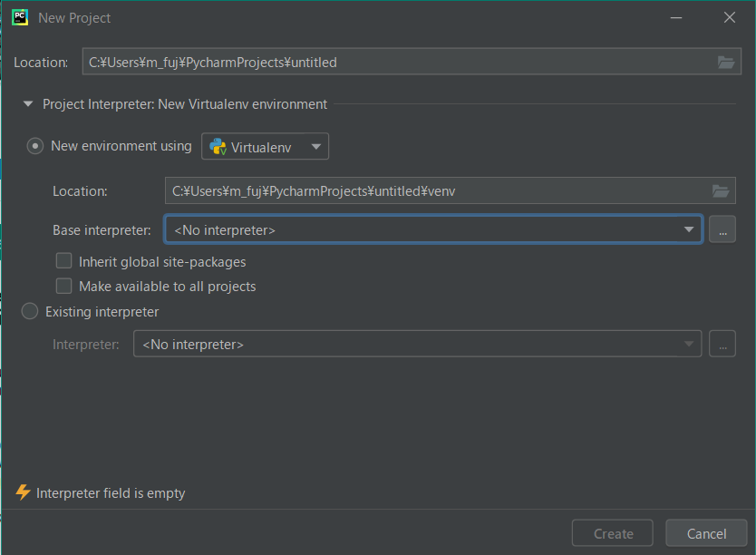
Task: Click the Create button
Action: coord(612,533)
